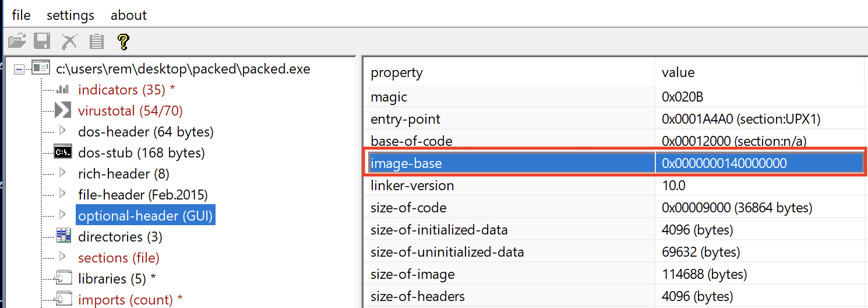Select the magic property row
868x308 pixels.
[510, 97]
